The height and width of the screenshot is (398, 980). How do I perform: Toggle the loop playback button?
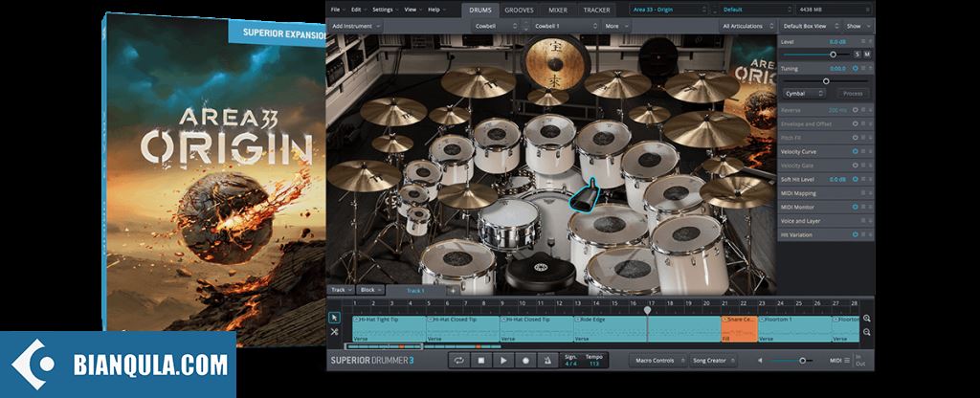[x=459, y=361]
